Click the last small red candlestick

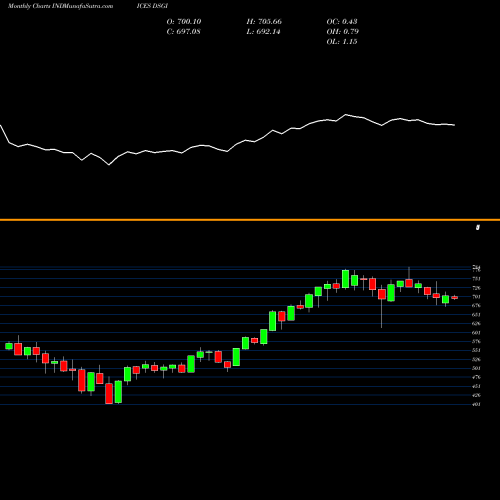(x=455, y=298)
